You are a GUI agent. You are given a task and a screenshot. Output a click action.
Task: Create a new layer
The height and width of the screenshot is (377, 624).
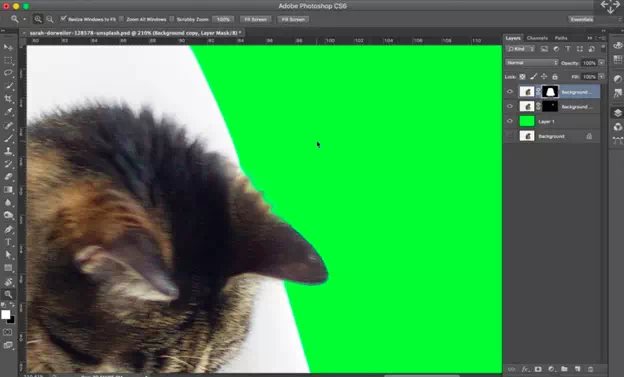577,369
